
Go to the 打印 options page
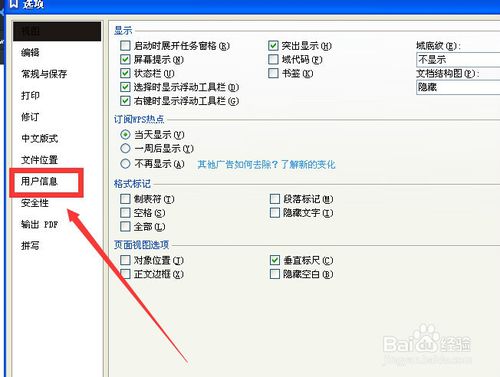(30, 95)
